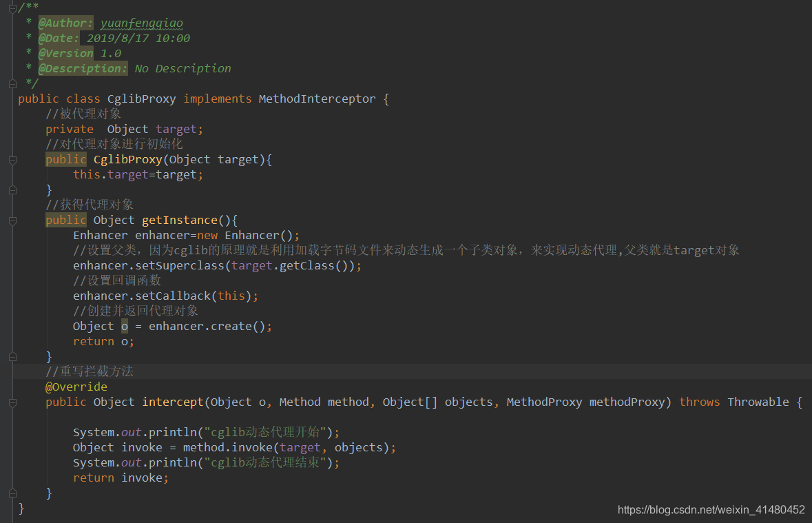Image resolution: width=812 pixels, height=523 pixels.
Task: Click the comment "//获得代理对象"
Action: click(90, 205)
